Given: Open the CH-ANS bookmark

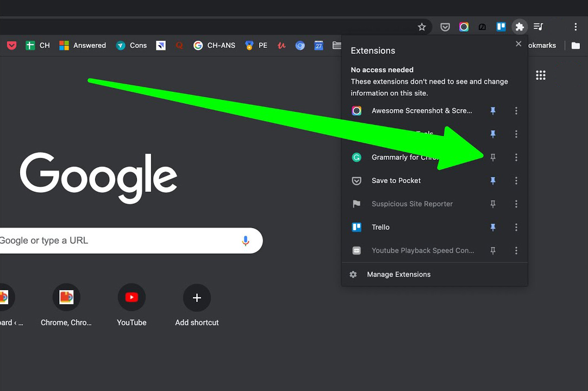Looking at the screenshot, I should pos(214,46).
